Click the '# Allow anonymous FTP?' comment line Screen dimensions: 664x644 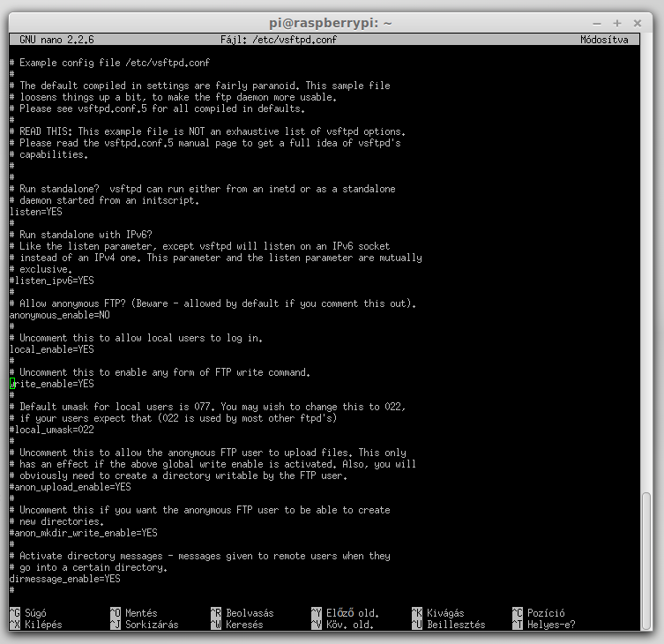click(213, 303)
